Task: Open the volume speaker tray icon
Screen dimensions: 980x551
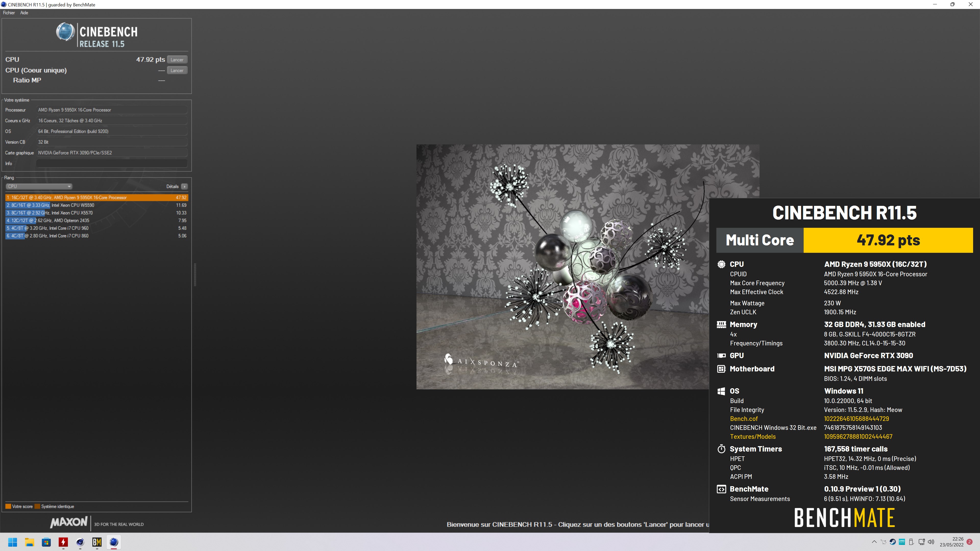Action: 931,542
